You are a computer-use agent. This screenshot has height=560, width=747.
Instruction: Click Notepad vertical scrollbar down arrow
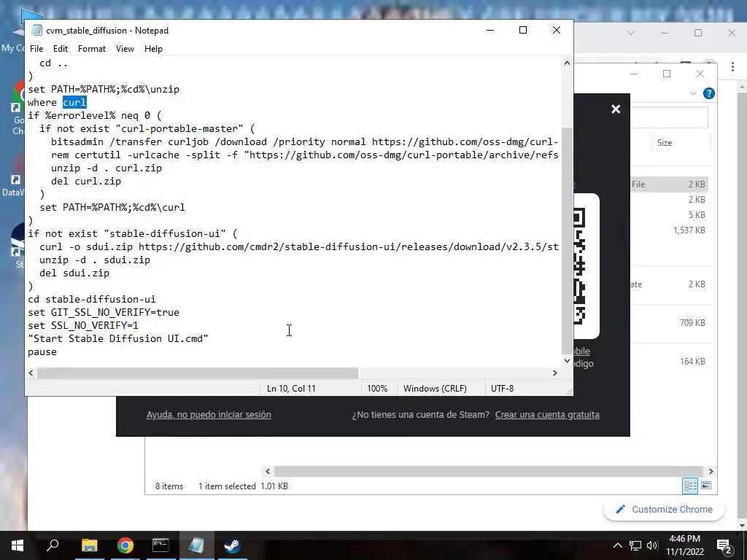tap(567, 361)
